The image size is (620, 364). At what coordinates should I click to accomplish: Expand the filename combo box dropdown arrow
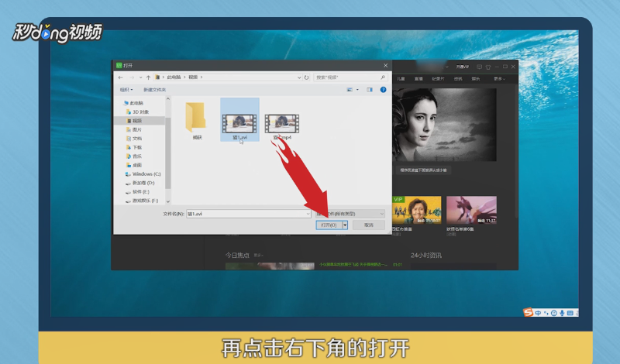tap(308, 214)
